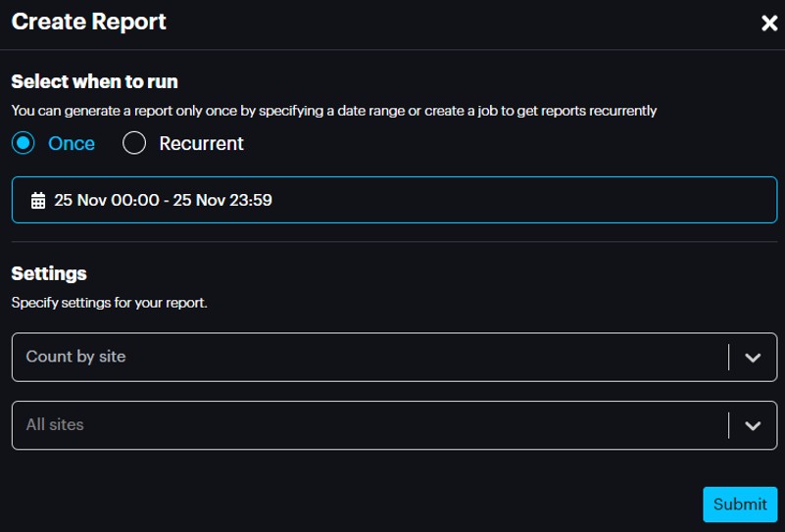Screen dimensions: 785x532
Task: Open the date range picker field
Action: 394,201
